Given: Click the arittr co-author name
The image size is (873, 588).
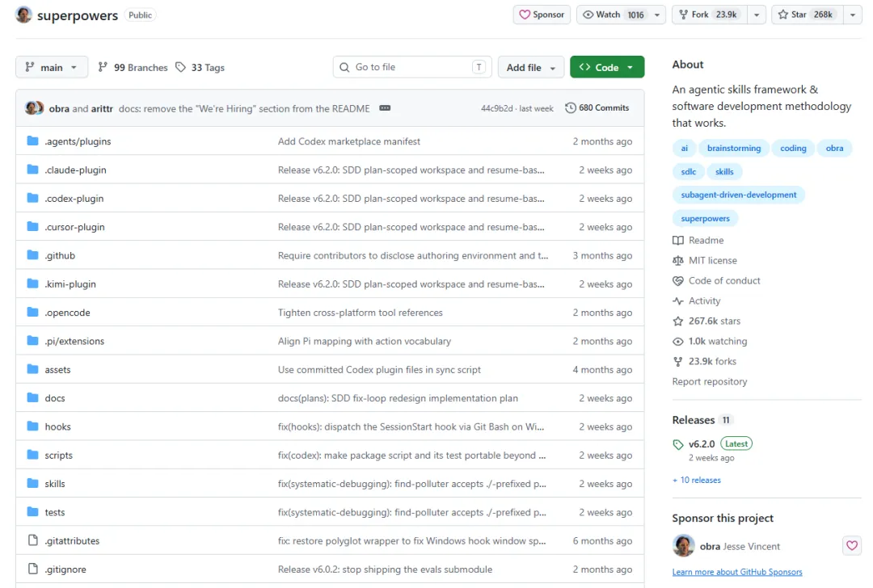Looking at the screenshot, I should [x=102, y=108].
